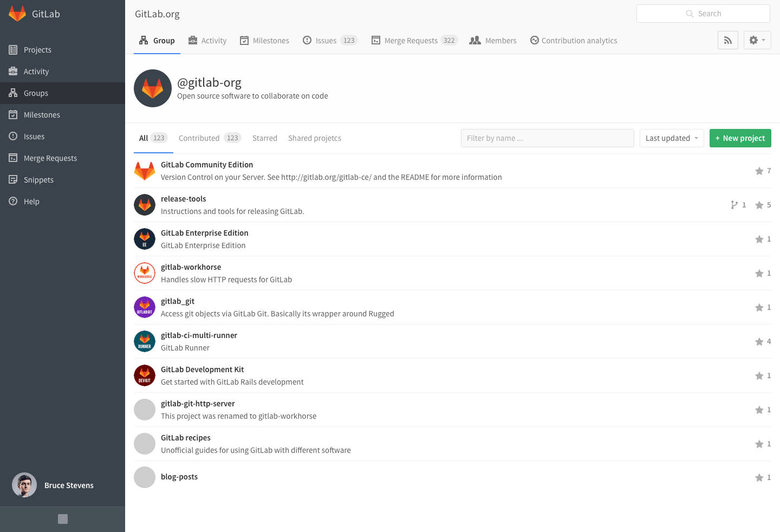
Task: Open the GitLab recipes project
Action: click(x=186, y=438)
